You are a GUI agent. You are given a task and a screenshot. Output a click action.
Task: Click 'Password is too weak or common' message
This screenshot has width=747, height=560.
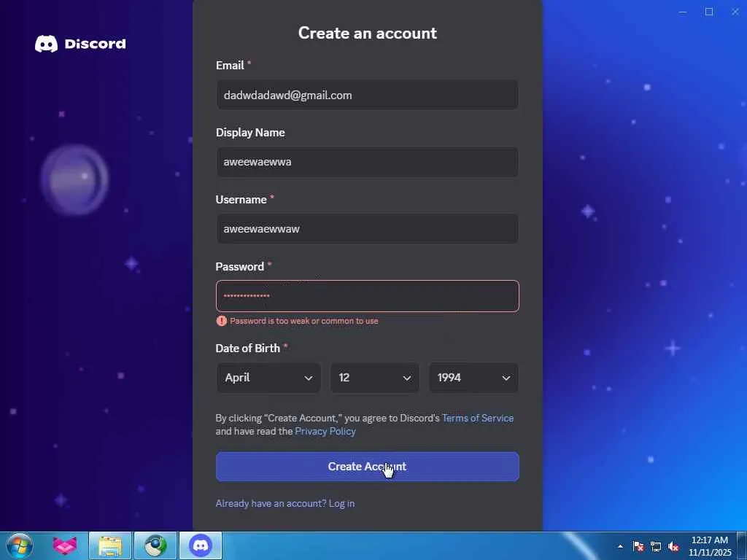click(304, 321)
